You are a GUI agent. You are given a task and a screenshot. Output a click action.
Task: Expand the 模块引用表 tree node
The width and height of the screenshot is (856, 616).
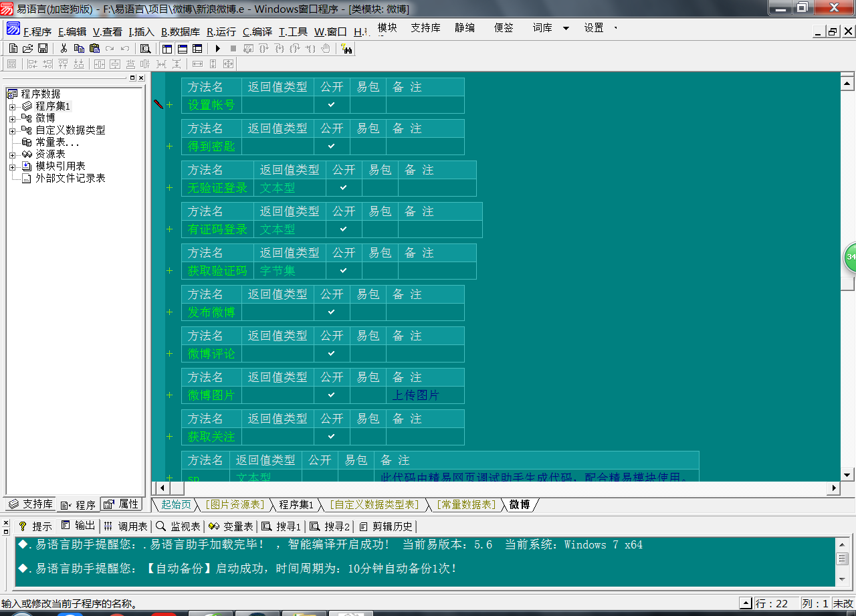pos(12,167)
